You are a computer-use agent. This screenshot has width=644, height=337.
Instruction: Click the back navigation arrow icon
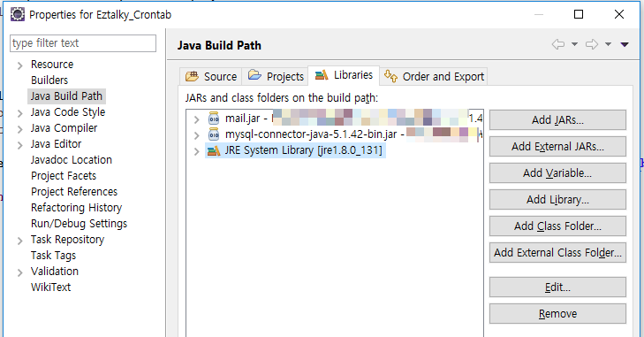(558, 44)
